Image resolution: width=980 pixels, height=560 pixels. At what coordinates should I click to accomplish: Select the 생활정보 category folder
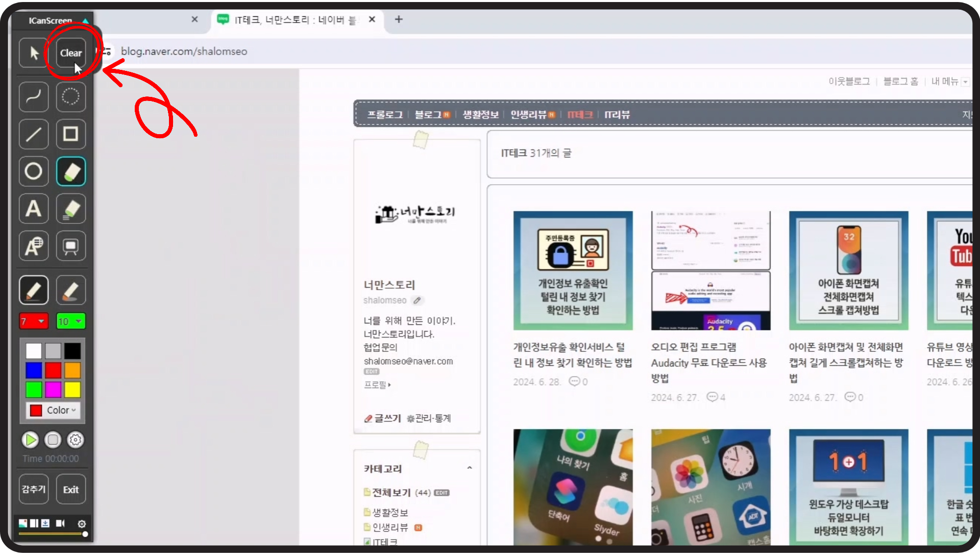(x=386, y=512)
